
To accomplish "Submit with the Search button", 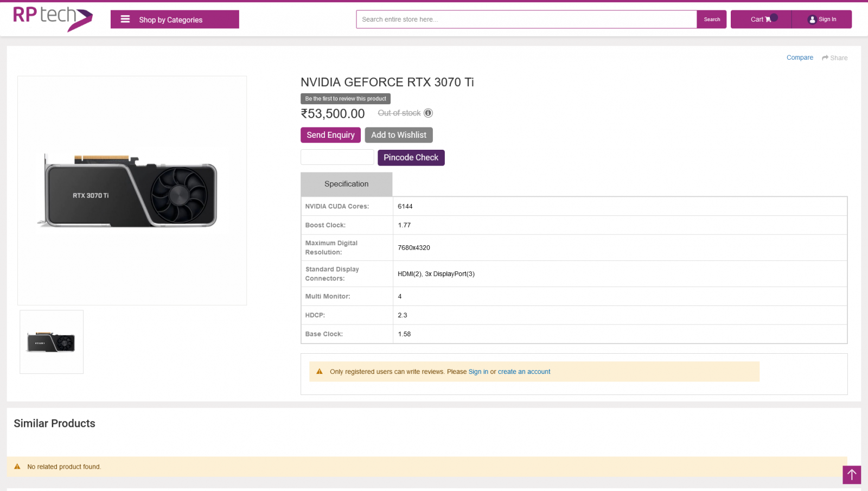I will click(712, 19).
